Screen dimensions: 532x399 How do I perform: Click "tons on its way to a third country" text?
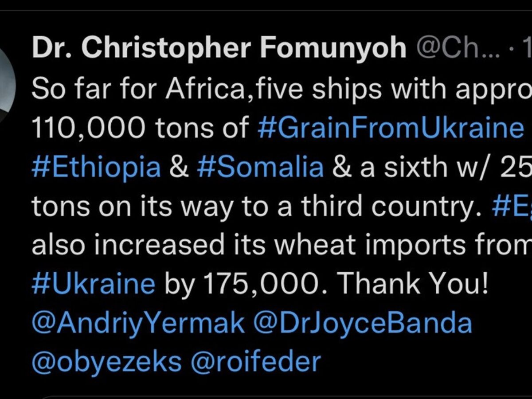(x=257, y=207)
